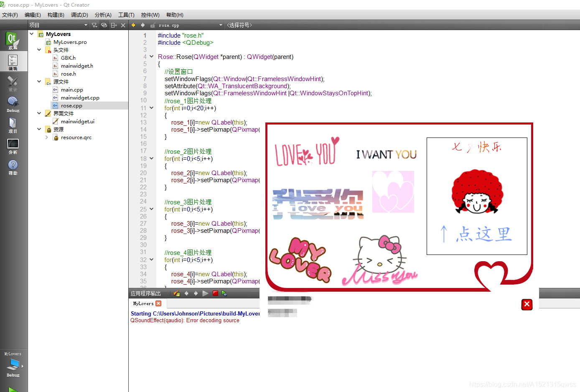
Task: Open the Analyze mode sidebar icon
Action: click(13, 146)
